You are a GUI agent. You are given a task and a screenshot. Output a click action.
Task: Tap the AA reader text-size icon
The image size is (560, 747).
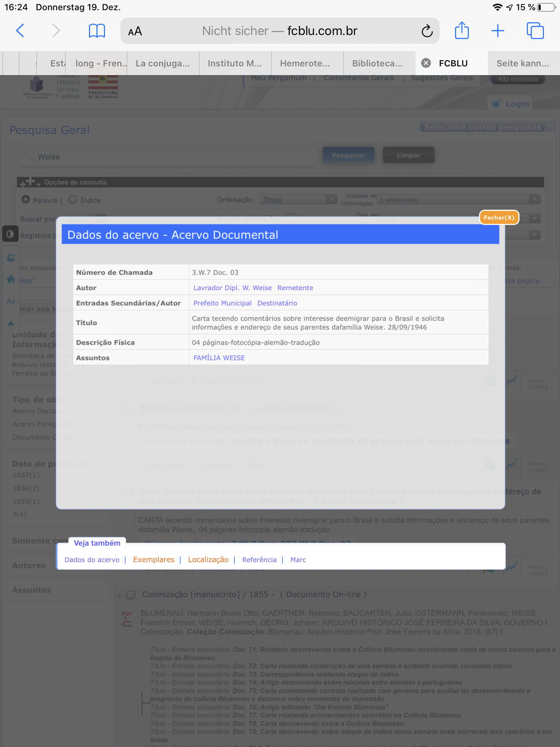pyautogui.click(x=135, y=31)
